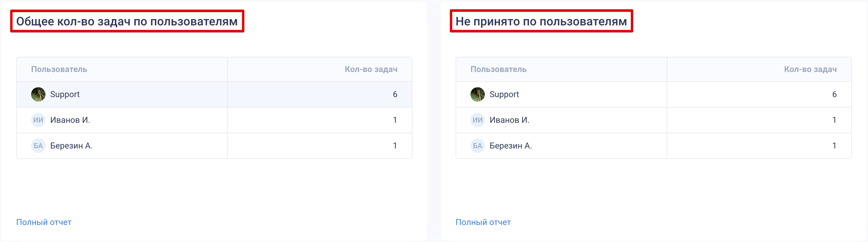The width and height of the screenshot is (868, 242).
Task: Click Иванов И. task count in right table
Action: click(834, 120)
